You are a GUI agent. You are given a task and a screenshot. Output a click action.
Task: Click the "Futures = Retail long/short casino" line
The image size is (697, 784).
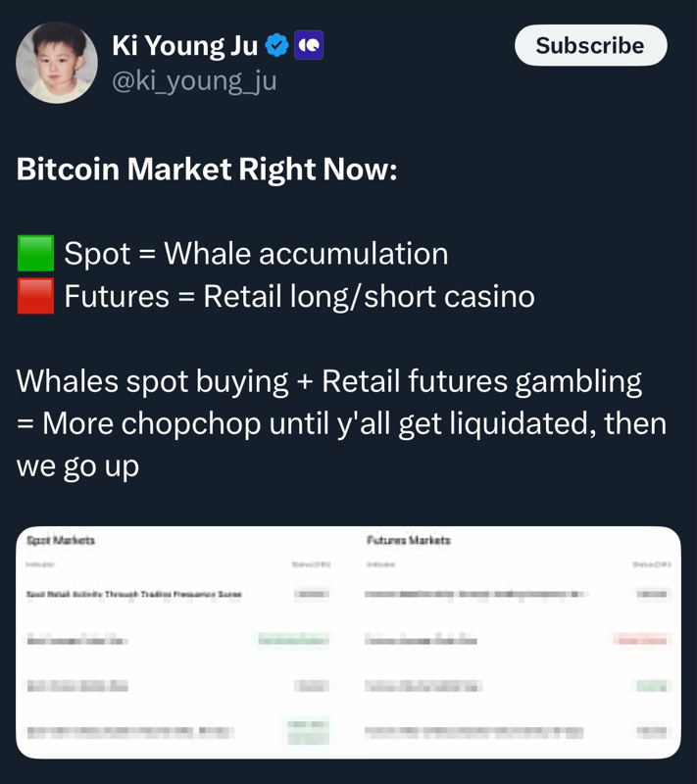tap(299, 296)
